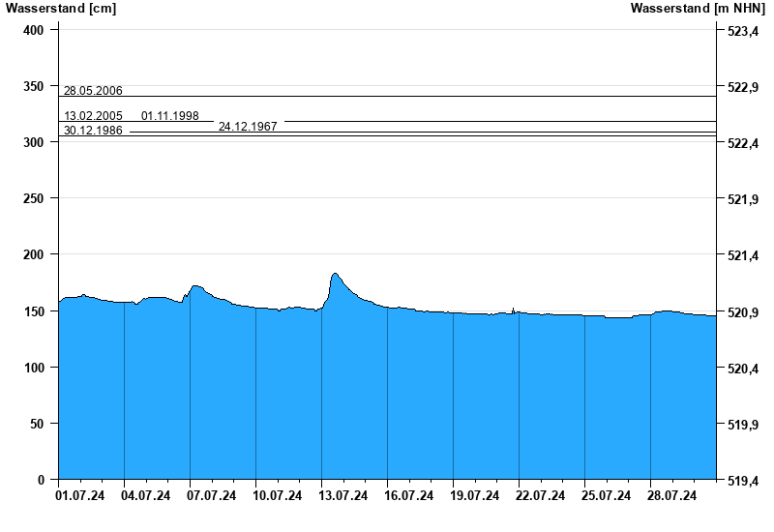774x532 pixels.
Task: Click the 400 tick on the left axis
Action: (34, 31)
